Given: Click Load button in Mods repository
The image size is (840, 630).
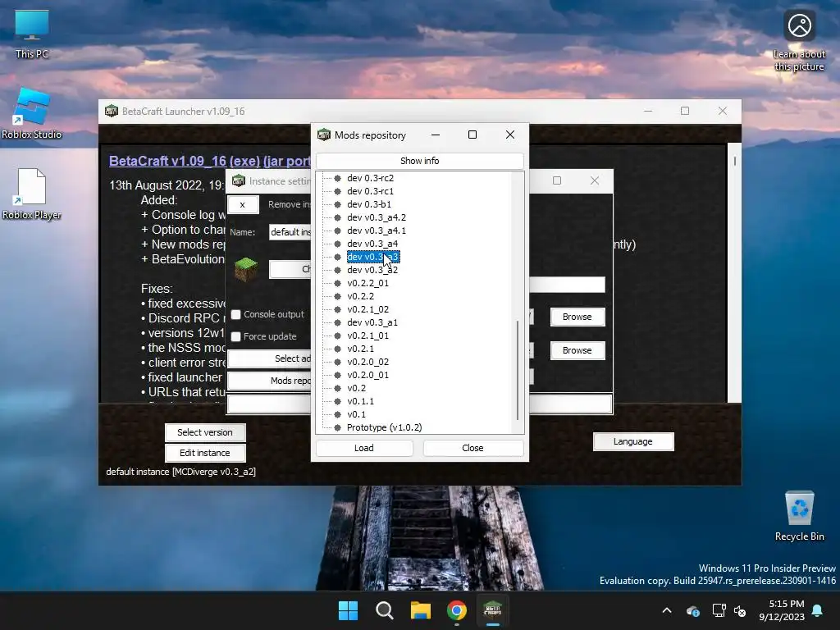Looking at the screenshot, I should (x=364, y=448).
